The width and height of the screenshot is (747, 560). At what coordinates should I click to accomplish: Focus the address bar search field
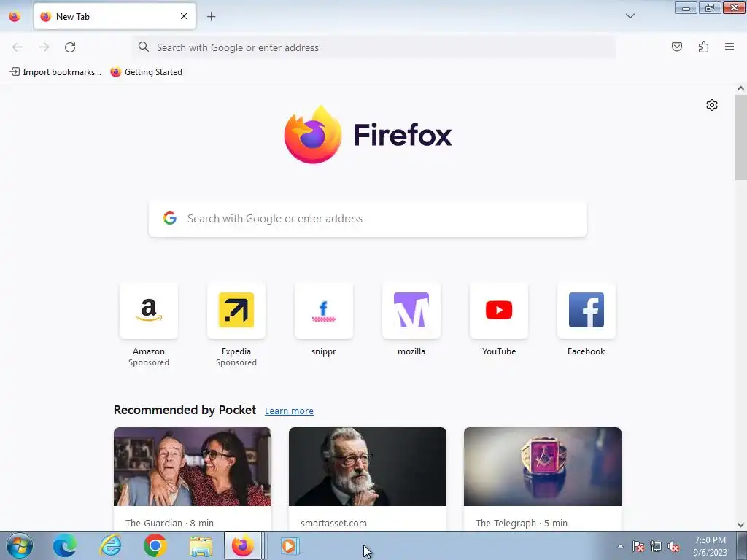374,47
